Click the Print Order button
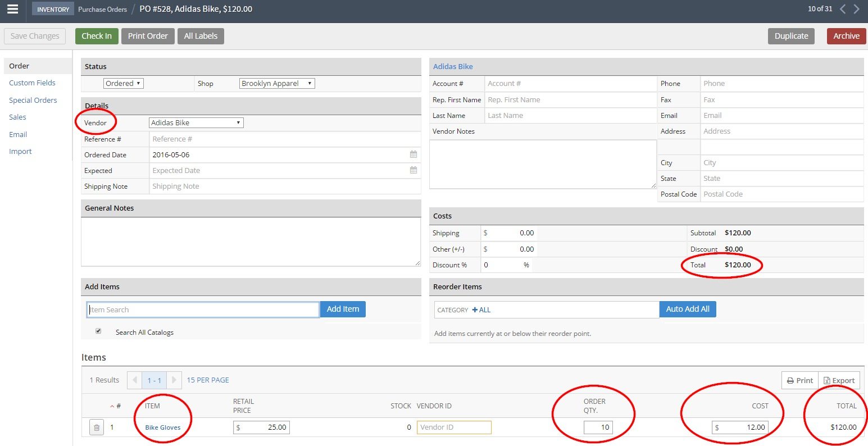 click(x=148, y=36)
